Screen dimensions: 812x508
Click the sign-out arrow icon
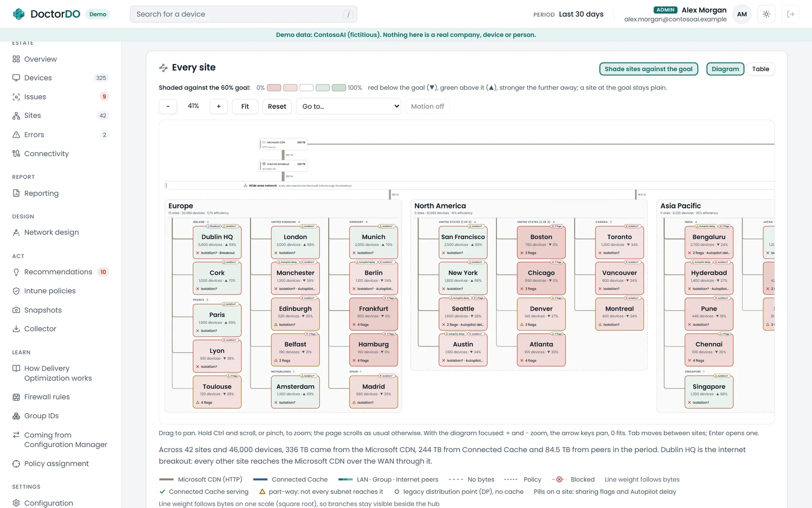[790, 14]
